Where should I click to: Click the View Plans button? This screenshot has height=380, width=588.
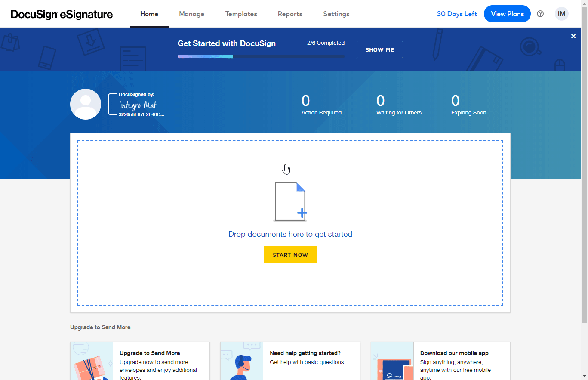507,14
